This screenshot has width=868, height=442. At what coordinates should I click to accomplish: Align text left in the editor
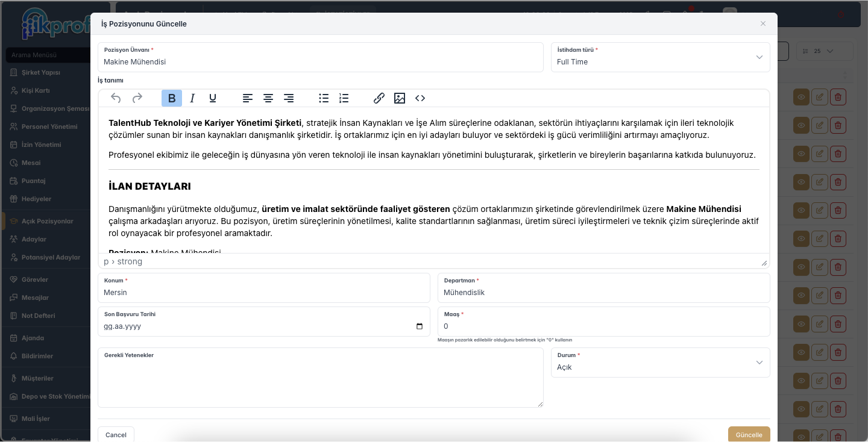pos(248,98)
